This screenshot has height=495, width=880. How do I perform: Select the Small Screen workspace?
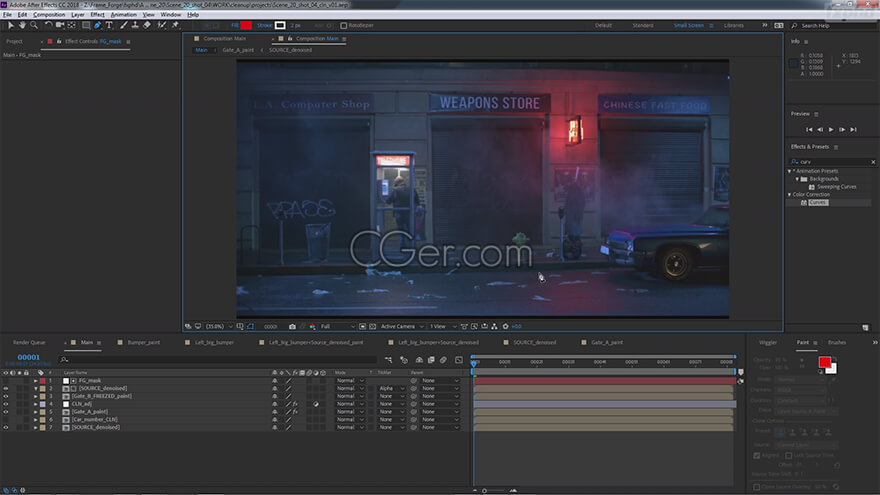689,25
